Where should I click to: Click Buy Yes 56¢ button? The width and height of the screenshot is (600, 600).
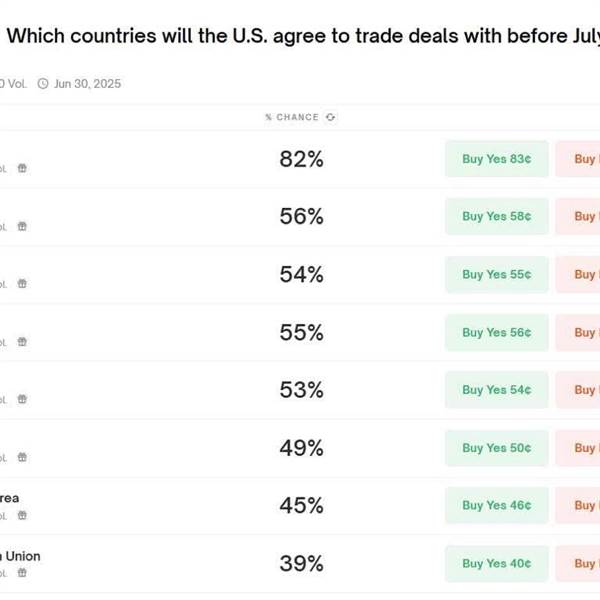point(497,333)
